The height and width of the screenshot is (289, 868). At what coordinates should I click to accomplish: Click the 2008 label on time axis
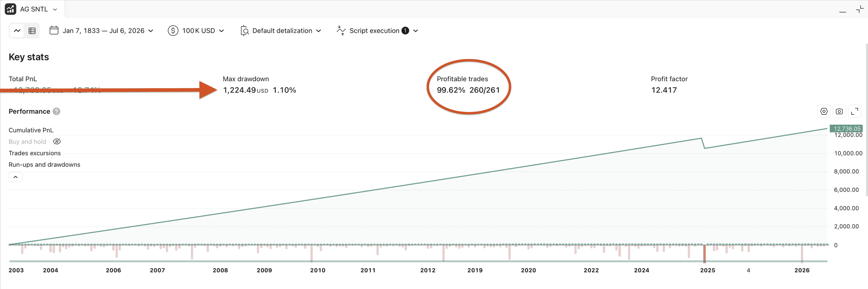tap(220, 270)
